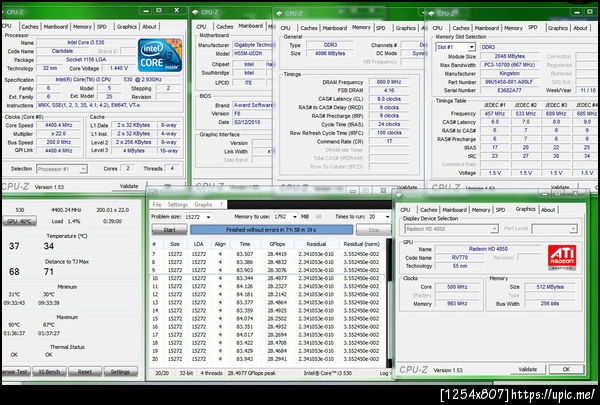600x405 pixels.
Task: Select SPD tab in CPU-Z SPD window
Action: [x=533, y=27]
